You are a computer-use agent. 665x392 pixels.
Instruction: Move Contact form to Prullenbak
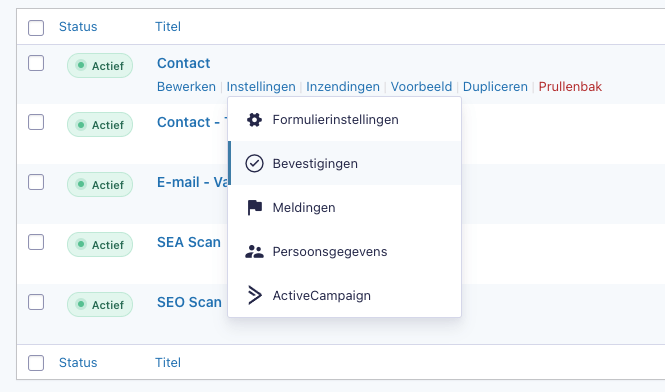pos(570,87)
